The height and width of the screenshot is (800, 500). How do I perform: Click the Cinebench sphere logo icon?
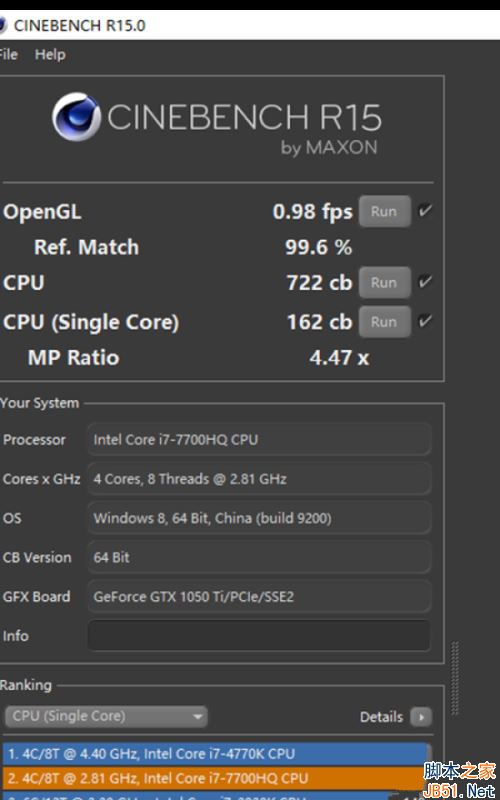point(77,117)
